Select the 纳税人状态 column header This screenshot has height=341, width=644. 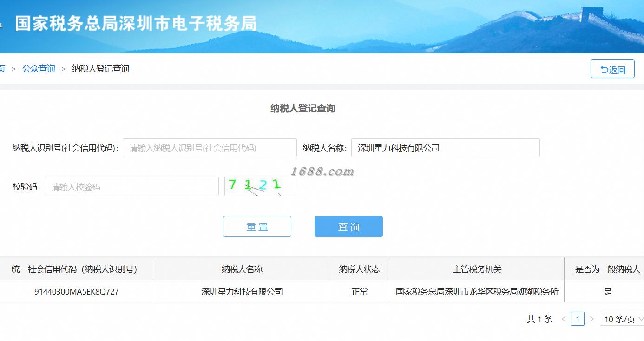(x=360, y=269)
